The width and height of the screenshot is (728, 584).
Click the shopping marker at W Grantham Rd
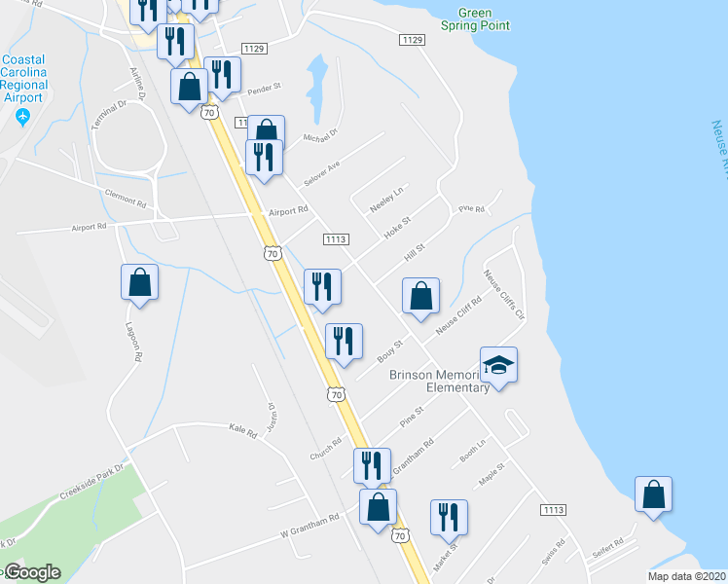(x=378, y=507)
